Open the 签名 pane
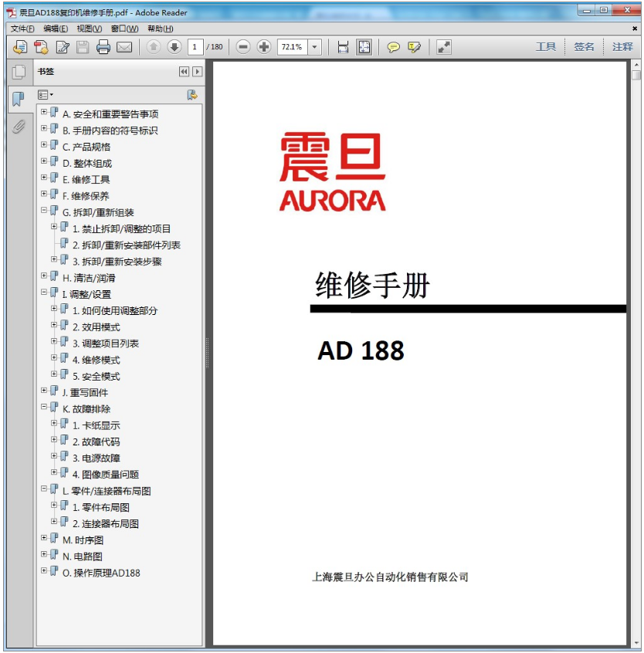This screenshot has height=653, width=644. (584, 46)
